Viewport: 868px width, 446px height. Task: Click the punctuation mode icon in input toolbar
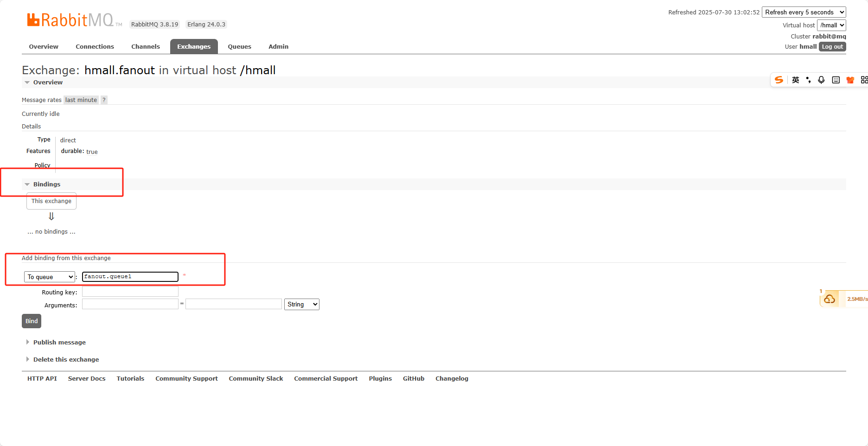tap(809, 80)
